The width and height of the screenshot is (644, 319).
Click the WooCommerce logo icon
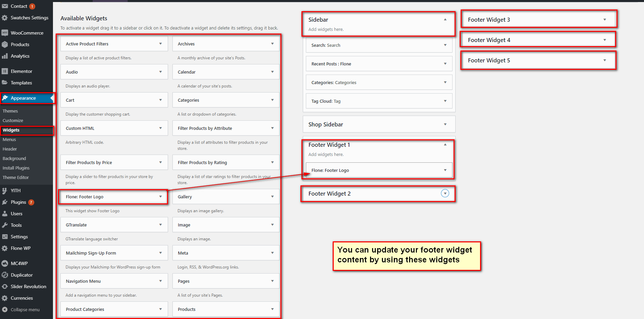click(x=5, y=33)
